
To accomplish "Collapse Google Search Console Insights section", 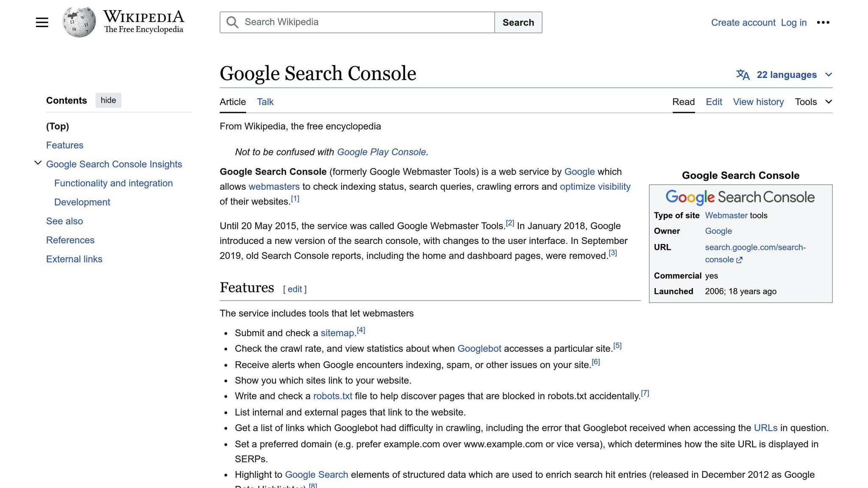I will point(38,163).
